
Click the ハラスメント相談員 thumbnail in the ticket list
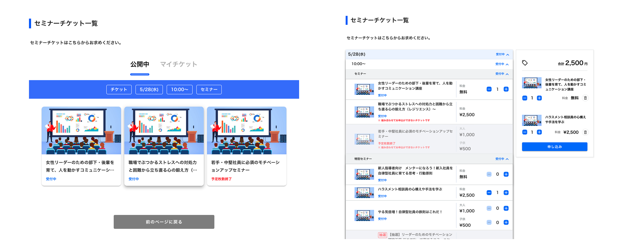364,192
